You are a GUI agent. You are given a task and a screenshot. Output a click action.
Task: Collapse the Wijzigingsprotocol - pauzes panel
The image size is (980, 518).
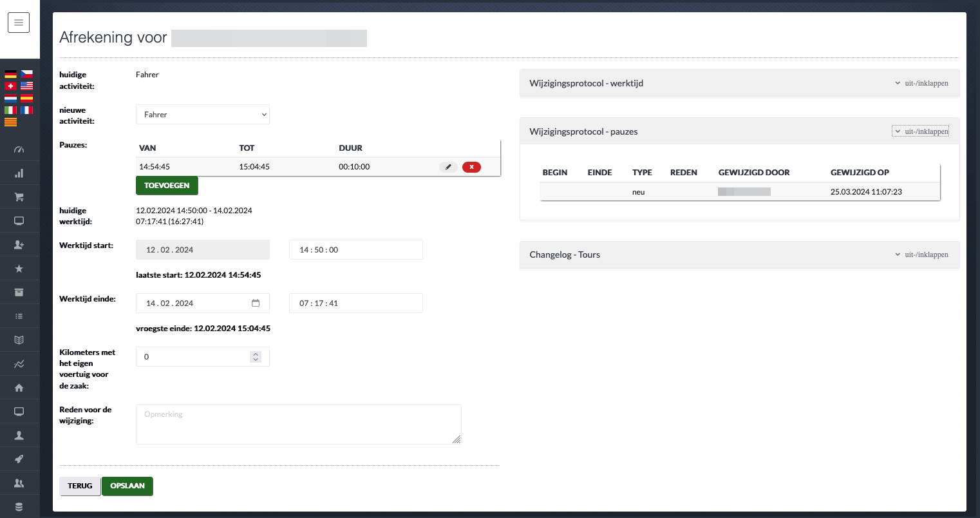pos(921,131)
